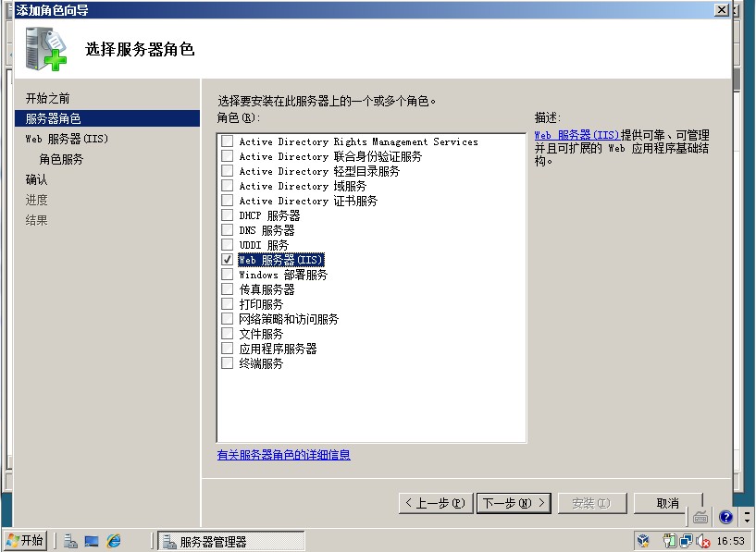
Task: Click the power plug tray icon
Action: point(669,541)
